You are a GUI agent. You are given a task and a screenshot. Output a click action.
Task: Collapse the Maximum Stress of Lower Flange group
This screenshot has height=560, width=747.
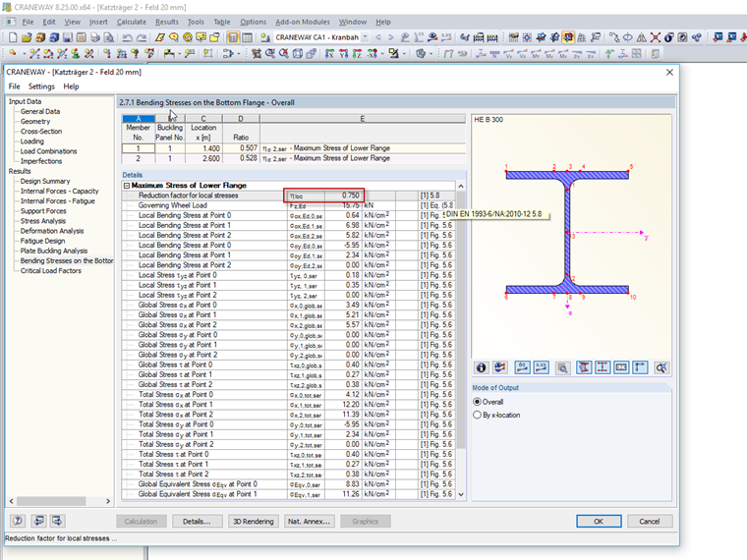(x=127, y=186)
